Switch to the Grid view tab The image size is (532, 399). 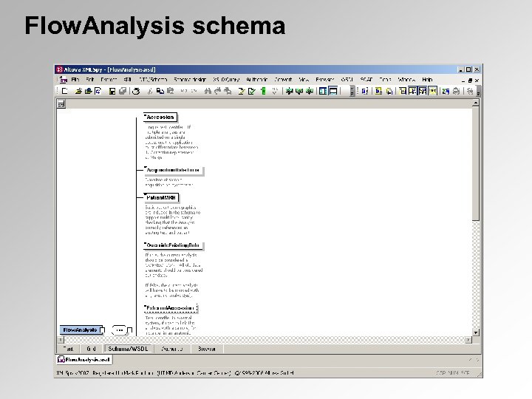91,349
